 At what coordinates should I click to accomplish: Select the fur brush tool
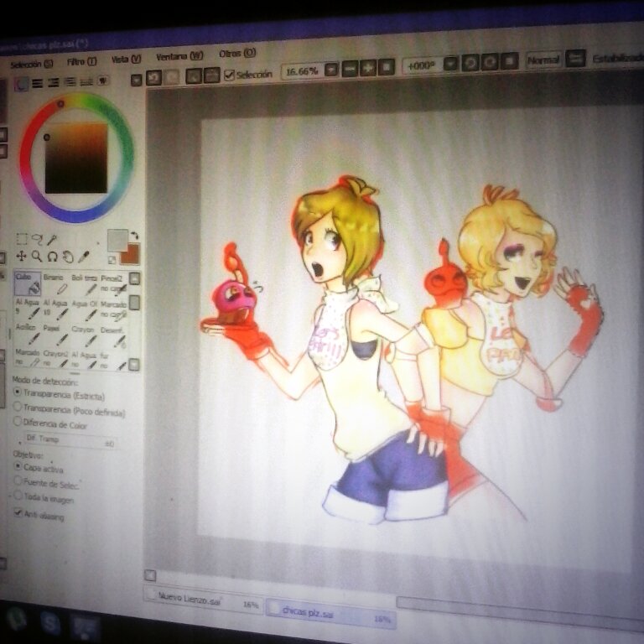click(x=113, y=360)
